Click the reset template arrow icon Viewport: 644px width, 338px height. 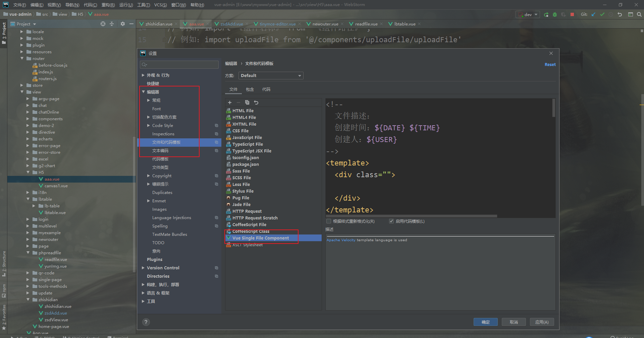(256, 103)
